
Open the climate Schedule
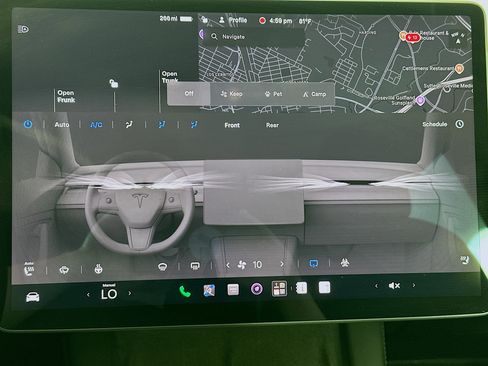(x=435, y=124)
